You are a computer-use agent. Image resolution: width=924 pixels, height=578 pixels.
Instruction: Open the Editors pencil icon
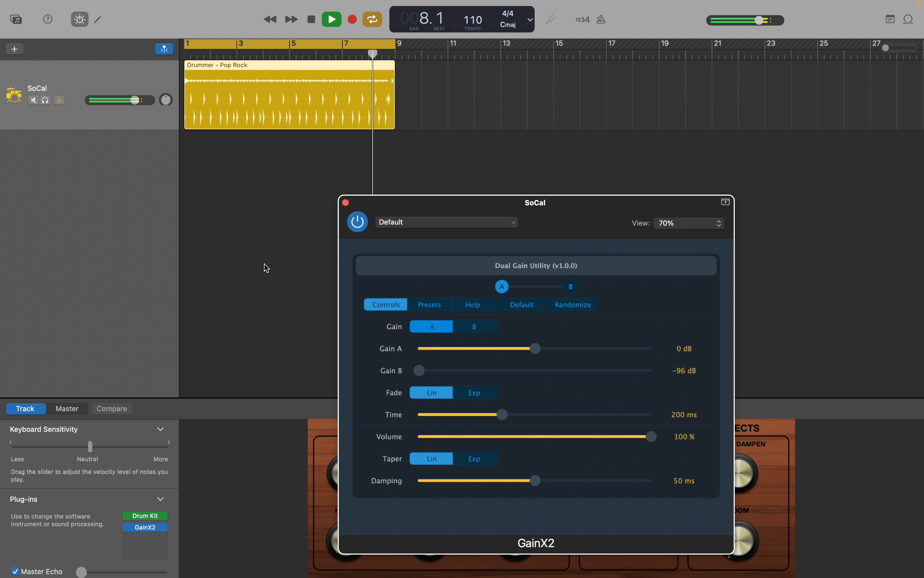pos(98,19)
